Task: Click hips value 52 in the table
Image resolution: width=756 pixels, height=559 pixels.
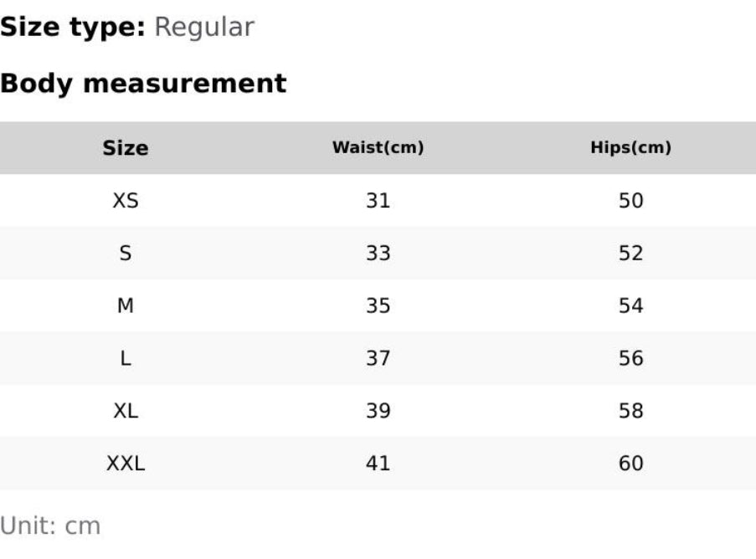Action: tap(630, 254)
